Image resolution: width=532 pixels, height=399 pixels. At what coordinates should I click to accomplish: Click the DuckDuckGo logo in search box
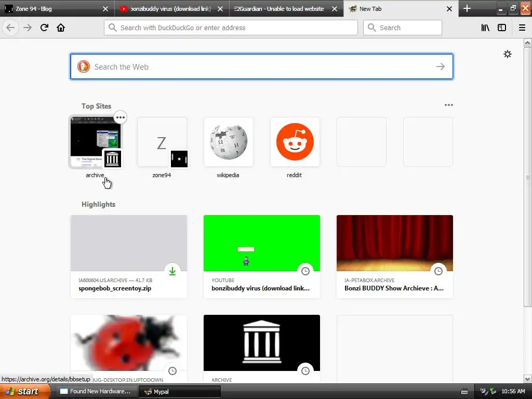[84, 66]
